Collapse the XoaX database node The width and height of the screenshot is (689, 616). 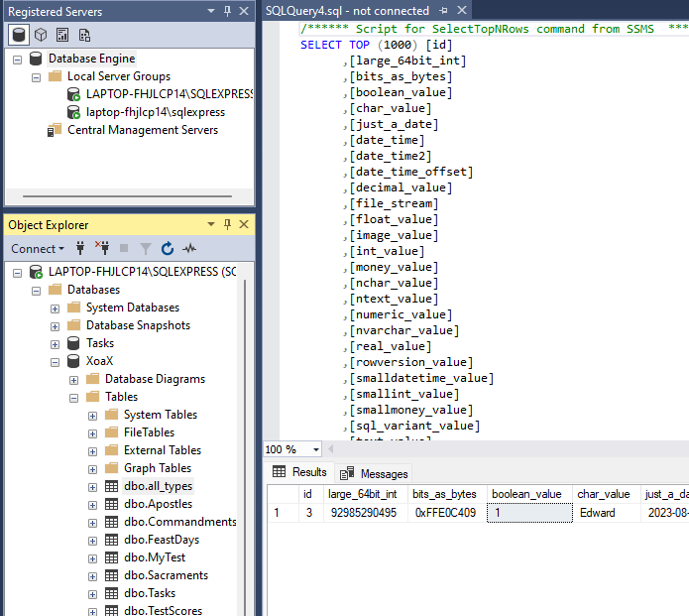pos(55,363)
